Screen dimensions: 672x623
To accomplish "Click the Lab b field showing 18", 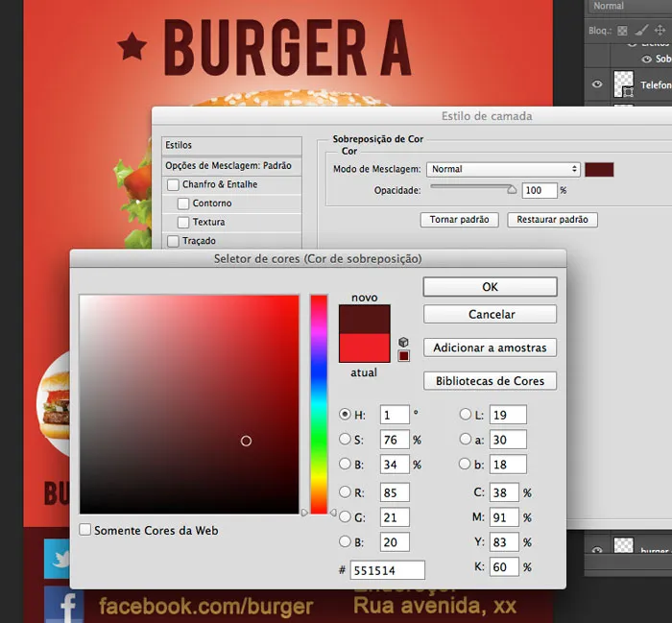I will point(508,464).
